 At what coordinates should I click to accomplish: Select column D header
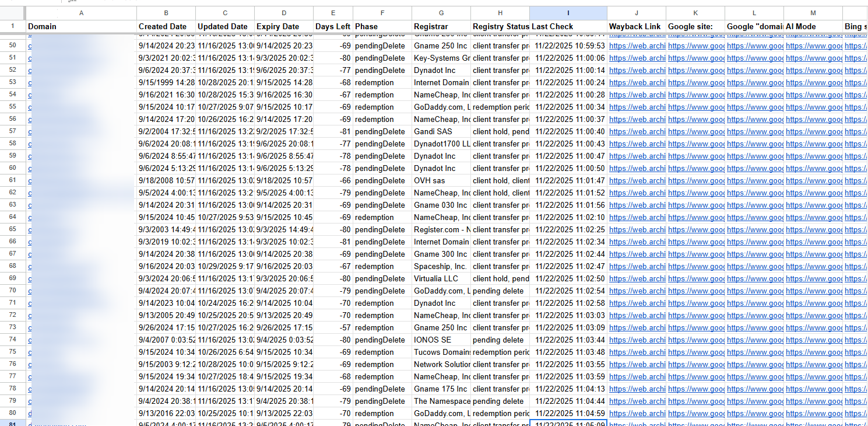(x=284, y=13)
